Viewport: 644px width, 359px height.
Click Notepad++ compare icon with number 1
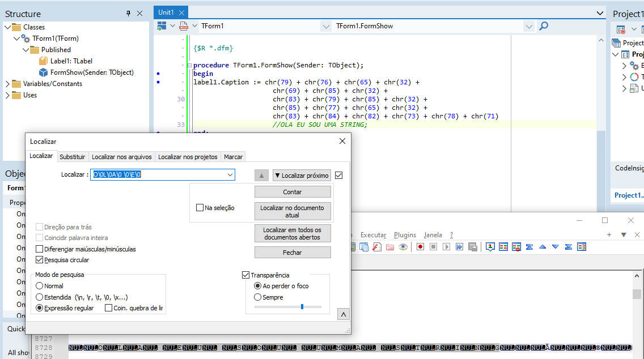point(490,246)
